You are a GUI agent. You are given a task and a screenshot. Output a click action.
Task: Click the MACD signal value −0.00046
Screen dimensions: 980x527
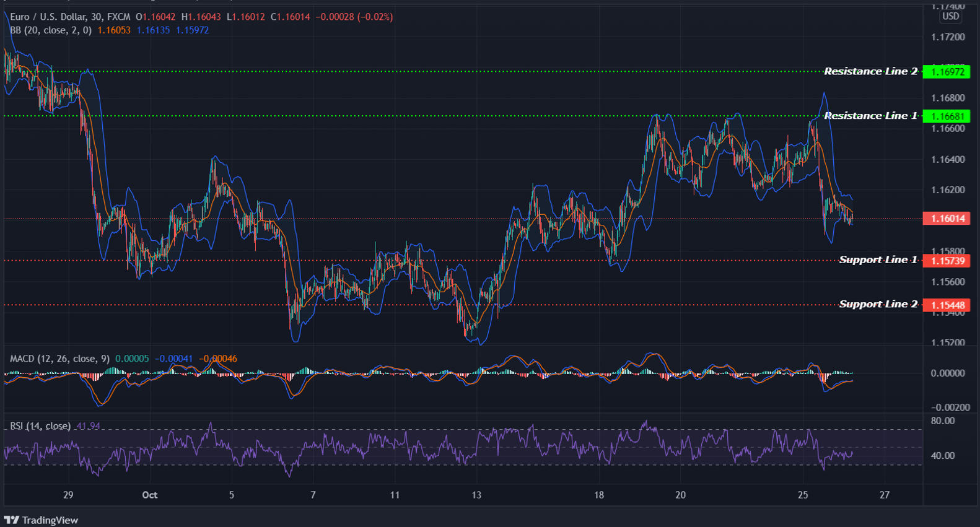(x=217, y=359)
